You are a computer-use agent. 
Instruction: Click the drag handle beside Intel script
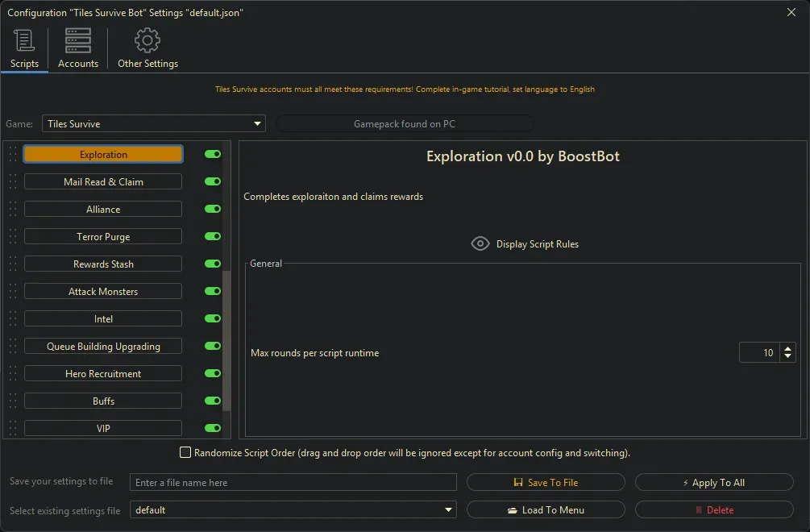[x=13, y=319]
